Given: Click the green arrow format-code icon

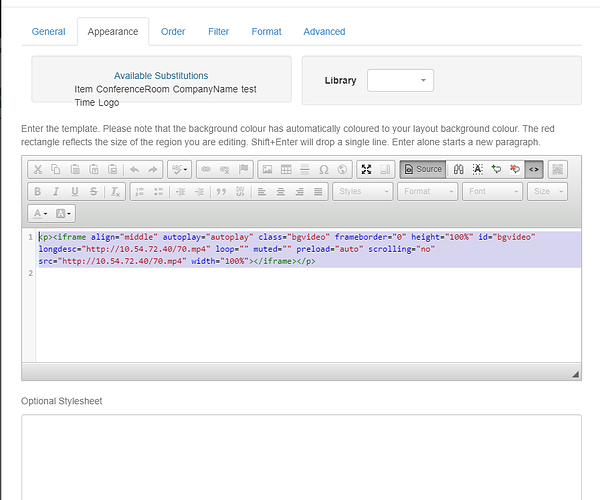Looking at the screenshot, I should 496,169.
